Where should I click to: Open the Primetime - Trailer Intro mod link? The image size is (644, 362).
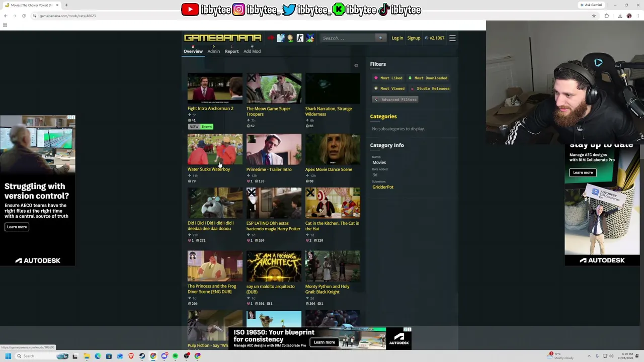[269, 169]
